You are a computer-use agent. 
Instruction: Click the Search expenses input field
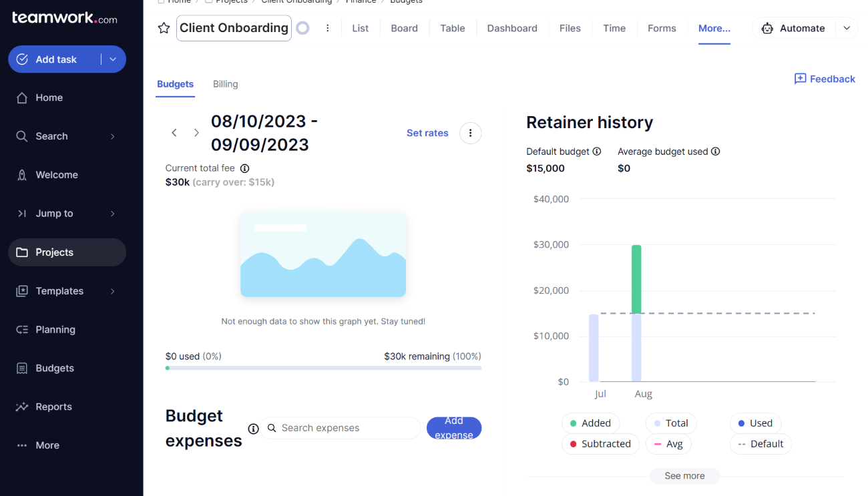pyautogui.click(x=341, y=428)
